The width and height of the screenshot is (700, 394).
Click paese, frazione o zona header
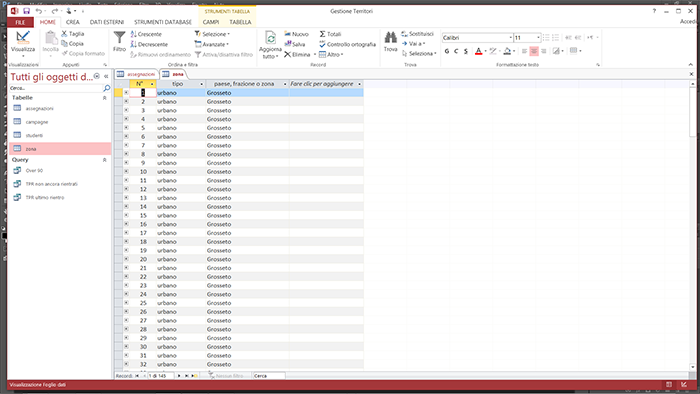(247, 84)
